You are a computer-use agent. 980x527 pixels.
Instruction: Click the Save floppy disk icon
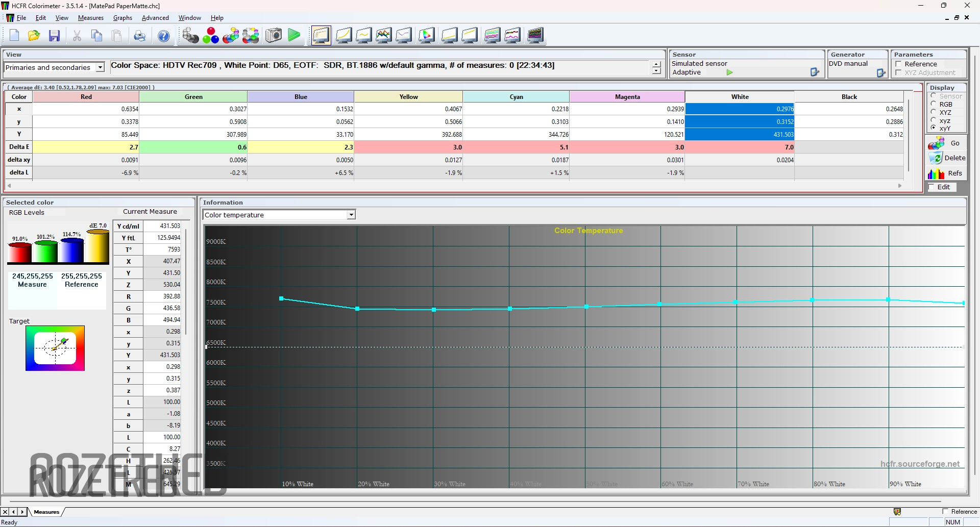point(54,36)
